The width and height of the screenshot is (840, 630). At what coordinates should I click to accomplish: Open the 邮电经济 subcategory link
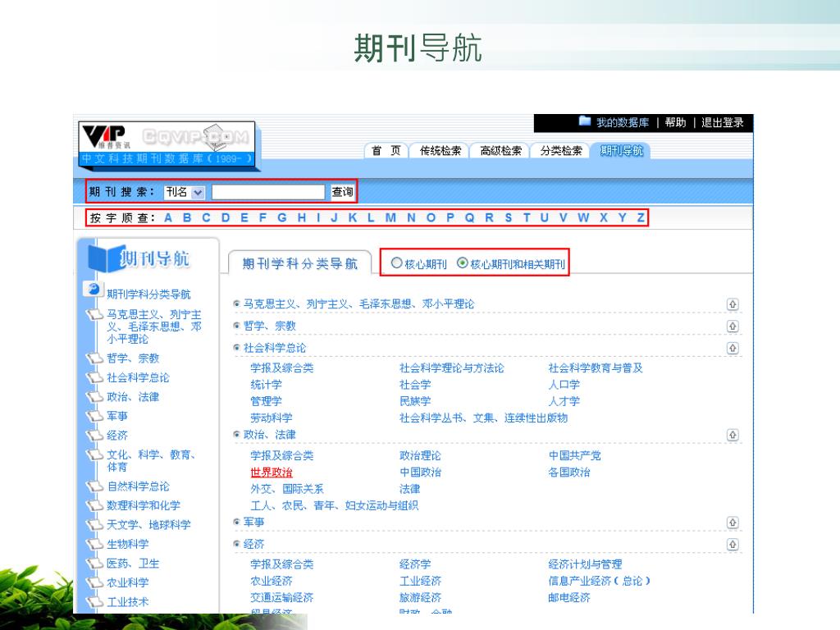(569, 598)
